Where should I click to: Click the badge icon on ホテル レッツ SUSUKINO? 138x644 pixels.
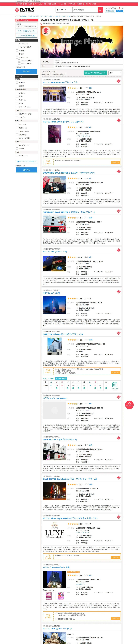coord(119,397)
